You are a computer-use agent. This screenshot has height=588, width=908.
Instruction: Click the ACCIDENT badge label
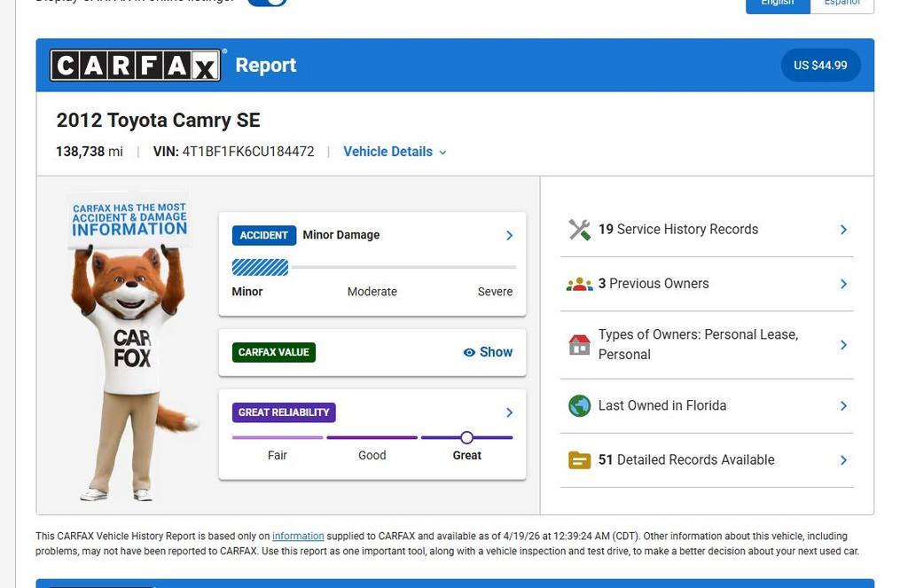[x=264, y=235]
